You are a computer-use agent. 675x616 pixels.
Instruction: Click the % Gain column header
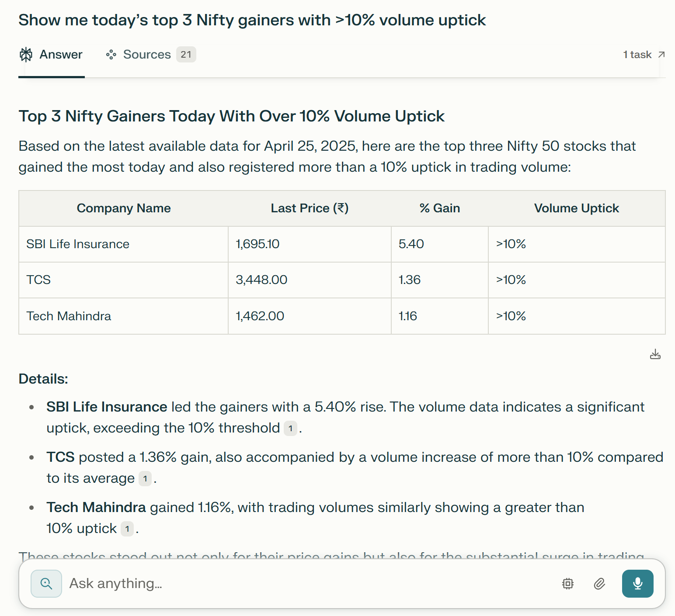[440, 208]
